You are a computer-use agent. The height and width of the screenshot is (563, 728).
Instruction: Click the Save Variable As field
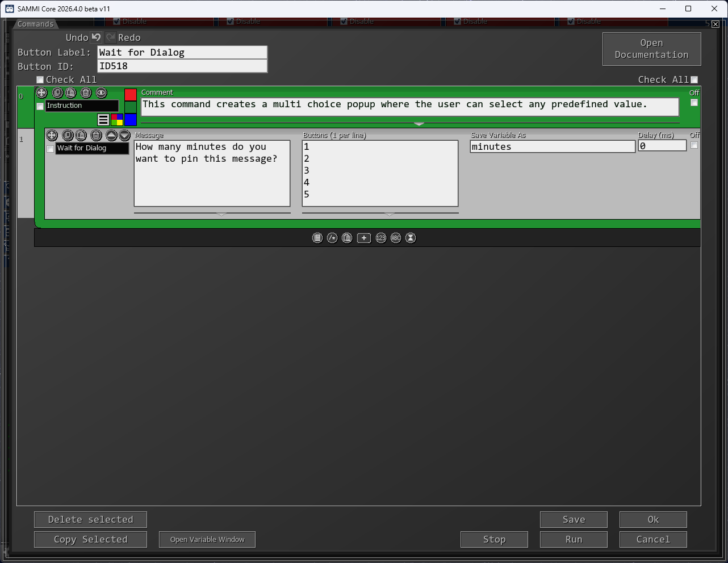pos(553,146)
